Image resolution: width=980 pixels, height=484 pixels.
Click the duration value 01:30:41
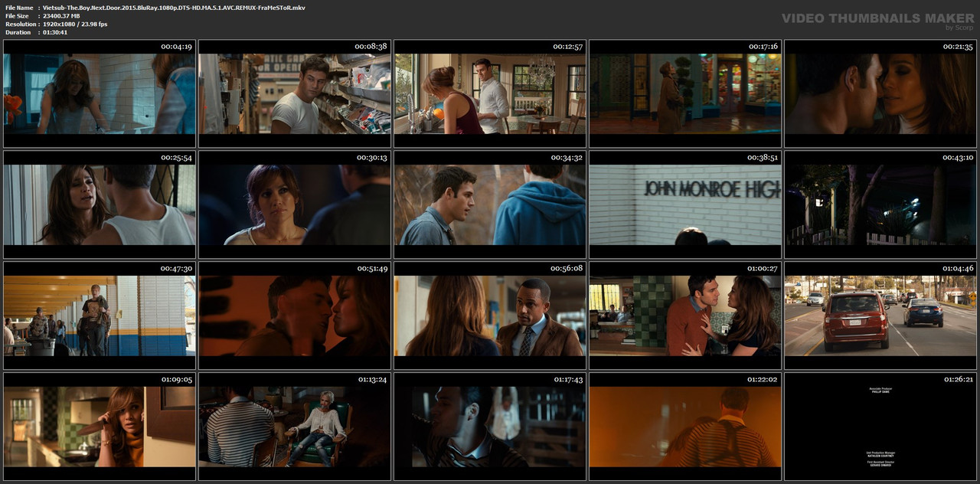[55, 32]
